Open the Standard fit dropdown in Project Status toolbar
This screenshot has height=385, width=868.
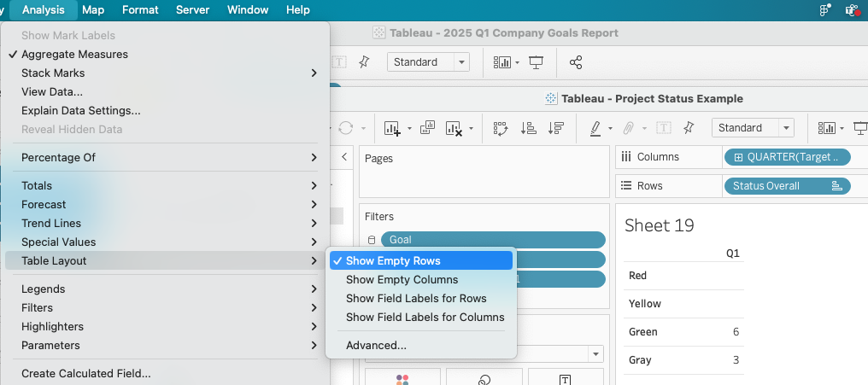[753, 128]
